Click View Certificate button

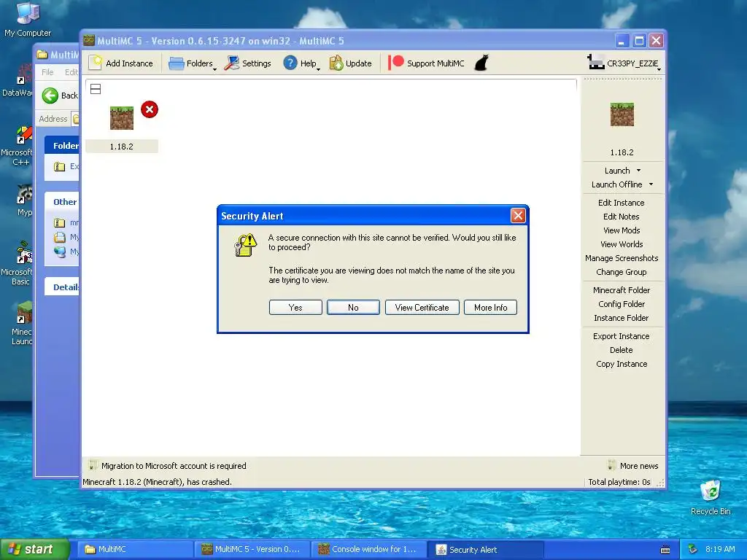422,307
